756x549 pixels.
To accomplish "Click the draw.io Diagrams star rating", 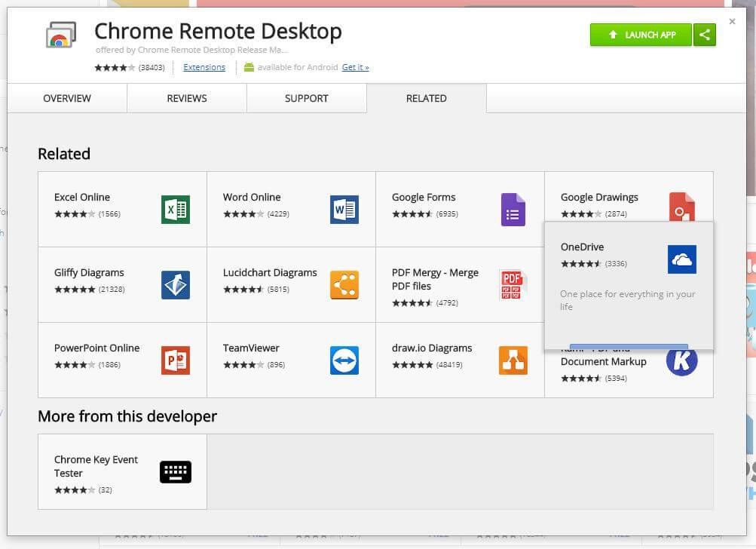I will 412,365.
